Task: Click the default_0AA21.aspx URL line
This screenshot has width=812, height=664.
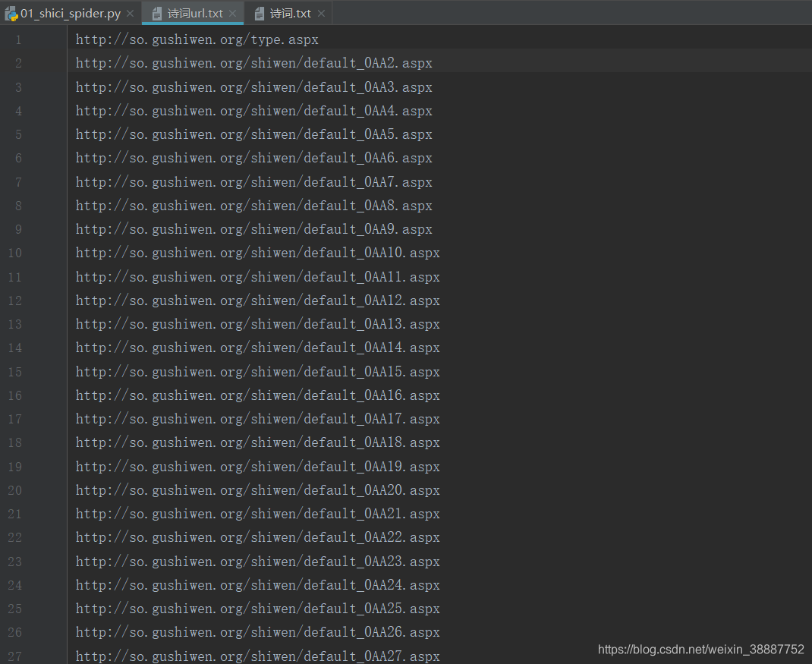Action: [x=258, y=514]
